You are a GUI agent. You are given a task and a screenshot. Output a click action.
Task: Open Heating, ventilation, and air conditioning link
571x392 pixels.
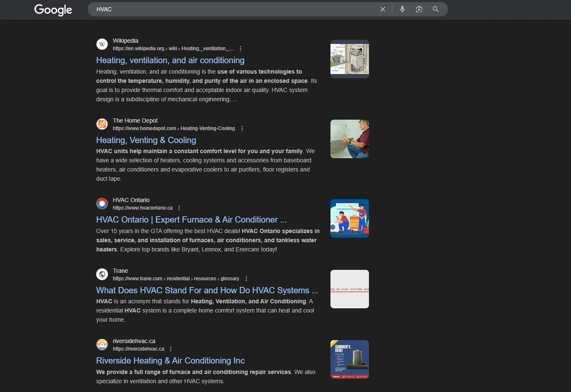pyautogui.click(x=170, y=60)
